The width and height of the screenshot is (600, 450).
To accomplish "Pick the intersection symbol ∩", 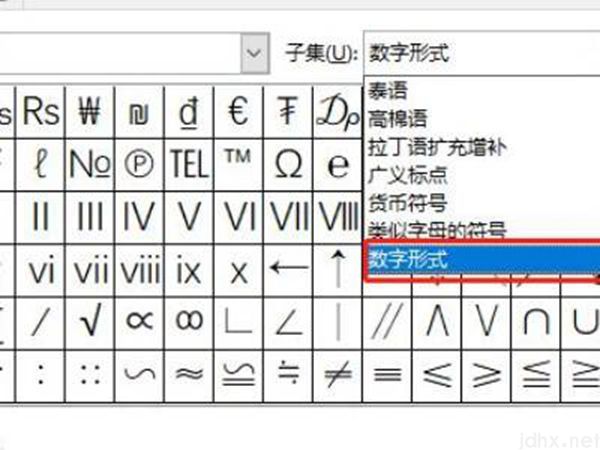I will click(x=536, y=323).
